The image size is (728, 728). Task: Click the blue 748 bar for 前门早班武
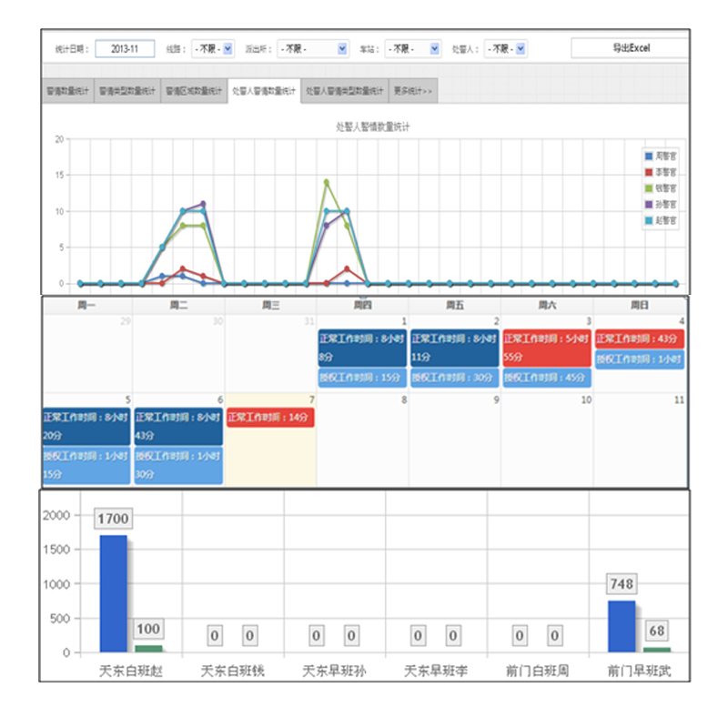(x=621, y=626)
